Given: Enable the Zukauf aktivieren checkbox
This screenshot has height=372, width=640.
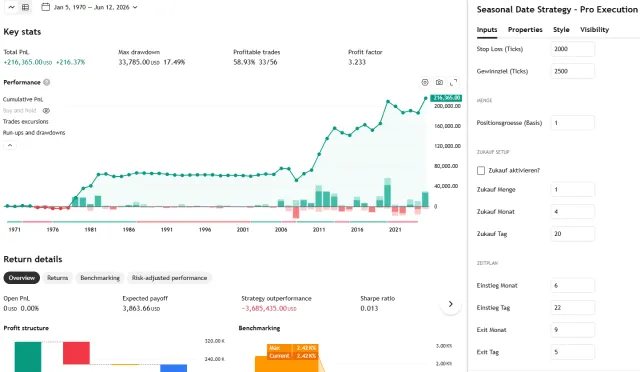Looking at the screenshot, I should (x=481, y=170).
